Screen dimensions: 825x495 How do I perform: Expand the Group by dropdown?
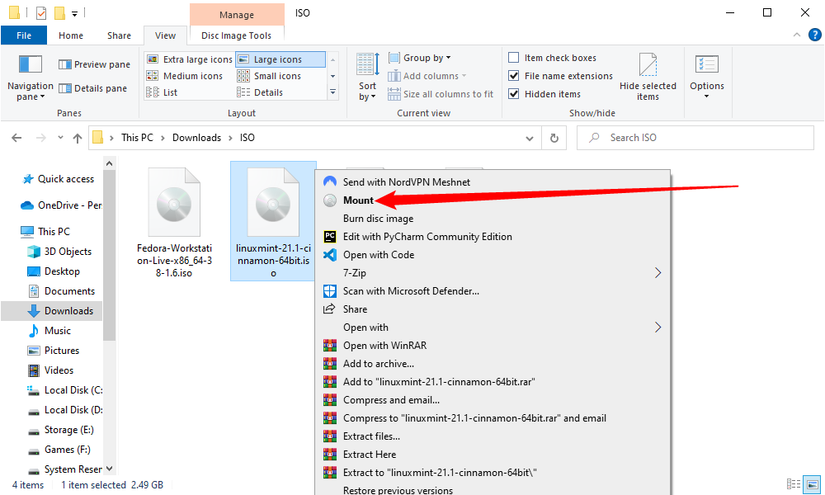click(x=426, y=58)
